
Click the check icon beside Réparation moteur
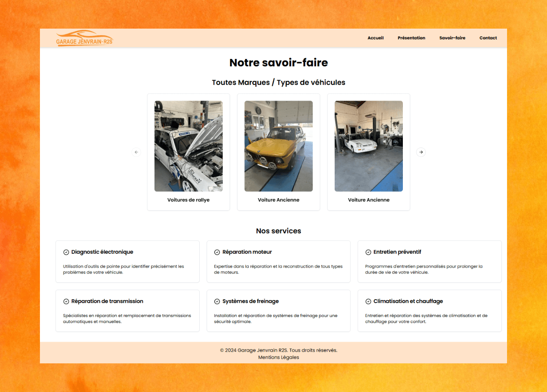point(217,252)
